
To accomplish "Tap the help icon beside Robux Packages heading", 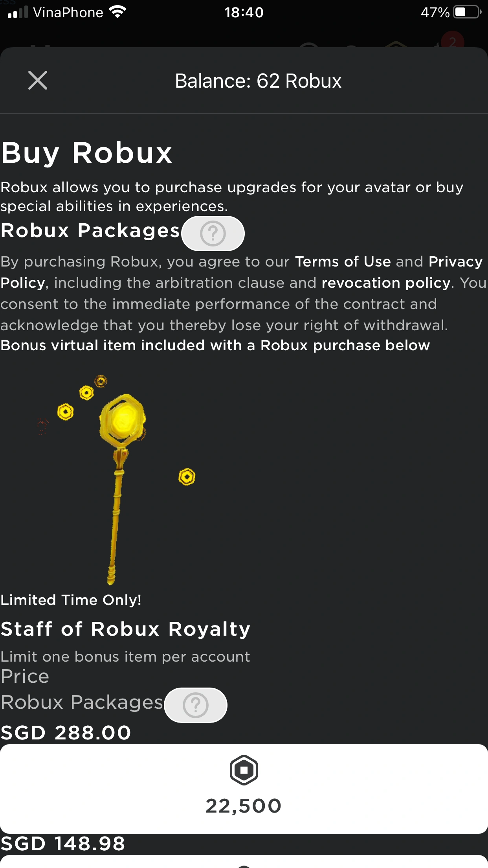I will click(213, 234).
